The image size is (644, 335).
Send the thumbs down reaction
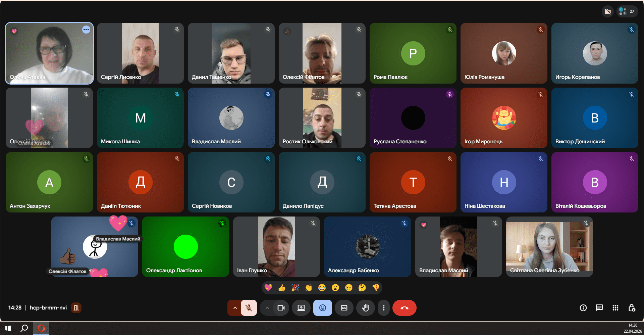coord(376,288)
